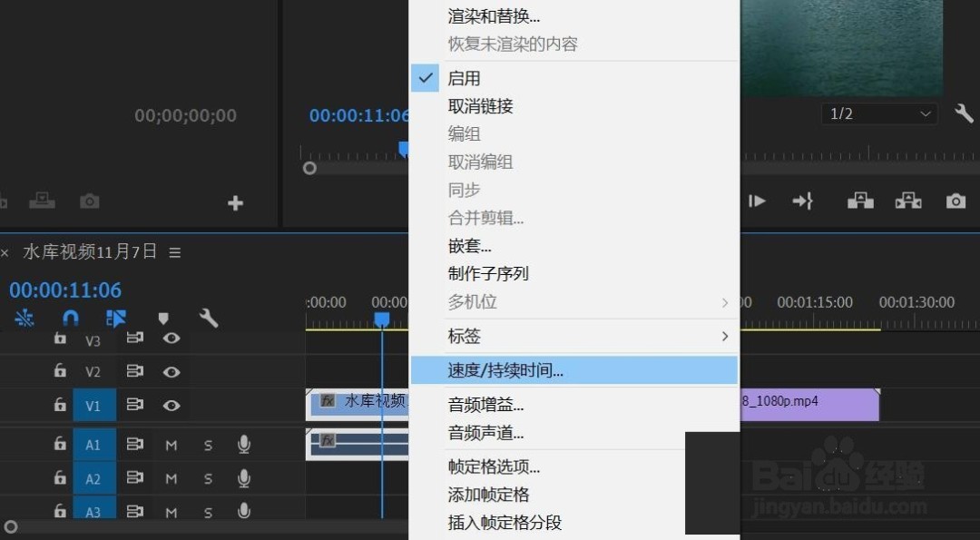Target the V1 track header
This screenshot has height=540, width=980.
click(x=94, y=406)
